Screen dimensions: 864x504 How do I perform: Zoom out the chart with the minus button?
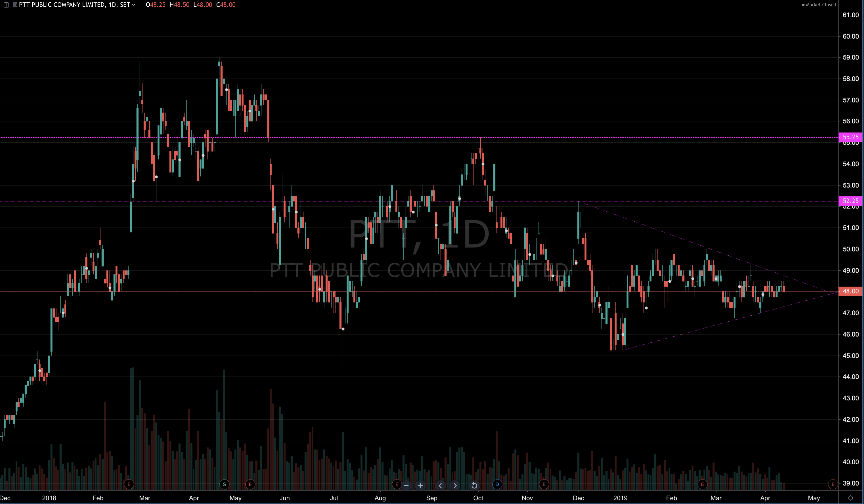pos(406,485)
